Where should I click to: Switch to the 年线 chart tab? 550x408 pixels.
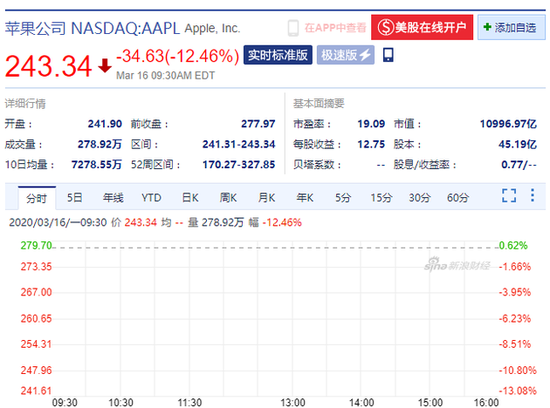[113, 198]
